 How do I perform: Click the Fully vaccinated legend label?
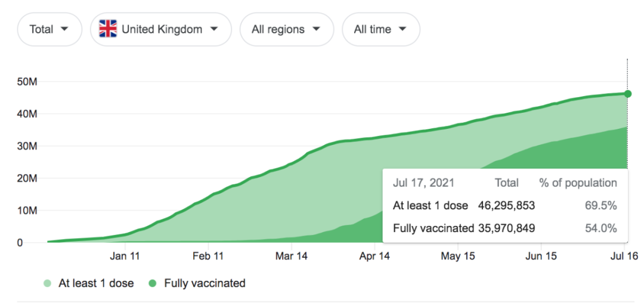[x=205, y=283]
